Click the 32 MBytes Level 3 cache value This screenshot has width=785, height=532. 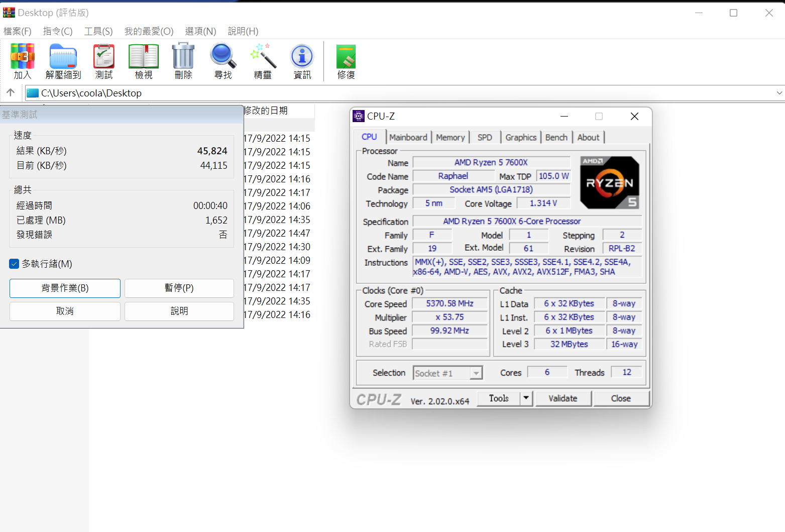(x=569, y=344)
